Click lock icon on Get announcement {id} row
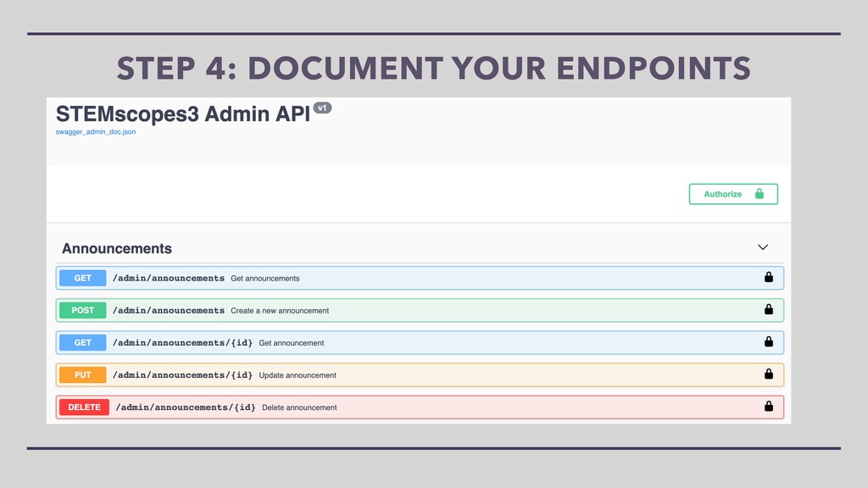This screenshot has width=868, height=488. pos(768,341)
